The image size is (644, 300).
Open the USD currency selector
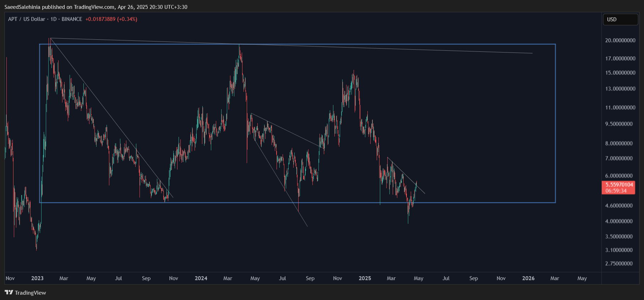click(x=620, y=20)
